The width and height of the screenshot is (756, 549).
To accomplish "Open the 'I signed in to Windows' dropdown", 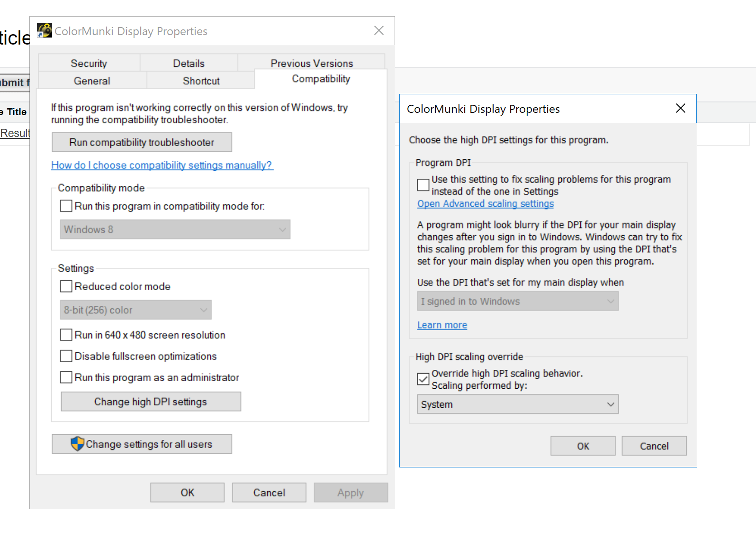I will (x=611, y=301).
